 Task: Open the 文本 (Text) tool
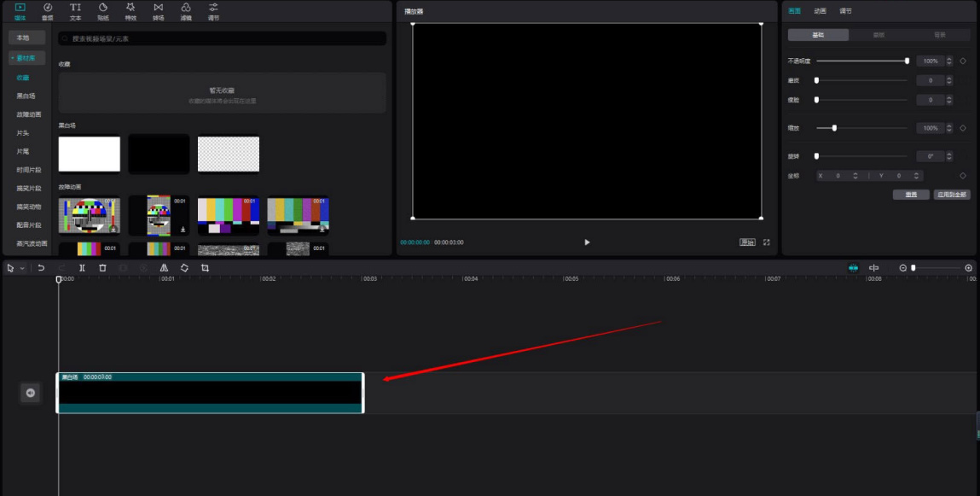(75, 10)
